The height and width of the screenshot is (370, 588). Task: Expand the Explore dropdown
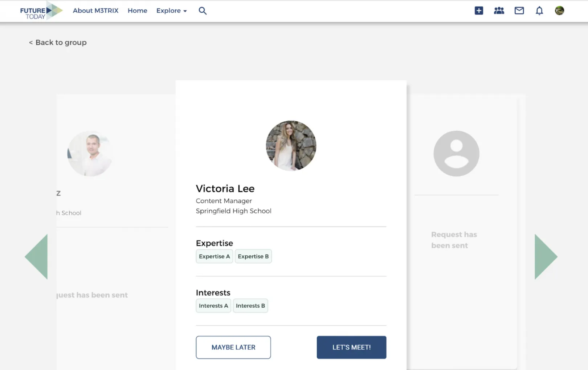click(172, 11)
